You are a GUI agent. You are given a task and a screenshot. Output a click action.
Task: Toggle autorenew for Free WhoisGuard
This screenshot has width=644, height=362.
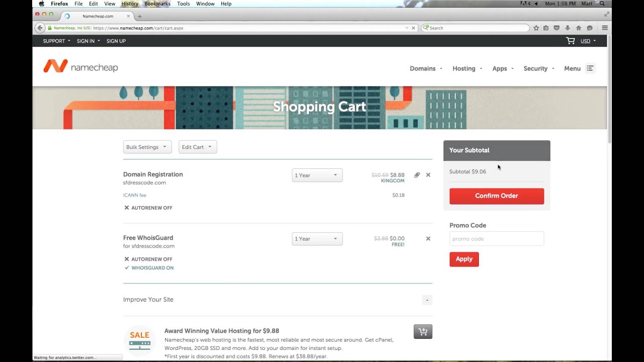click(x=148, y=259)
